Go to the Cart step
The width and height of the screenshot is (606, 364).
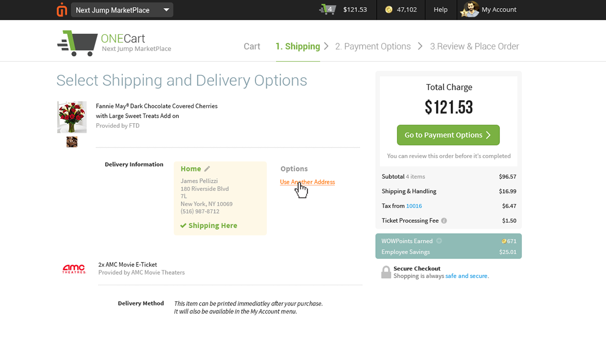point(252,46)
